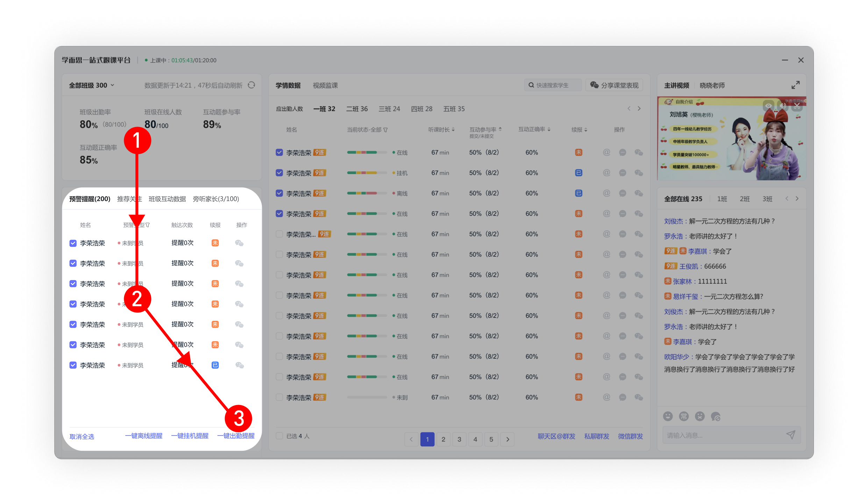Switch to the 视频监课 tab

(325, 85)
